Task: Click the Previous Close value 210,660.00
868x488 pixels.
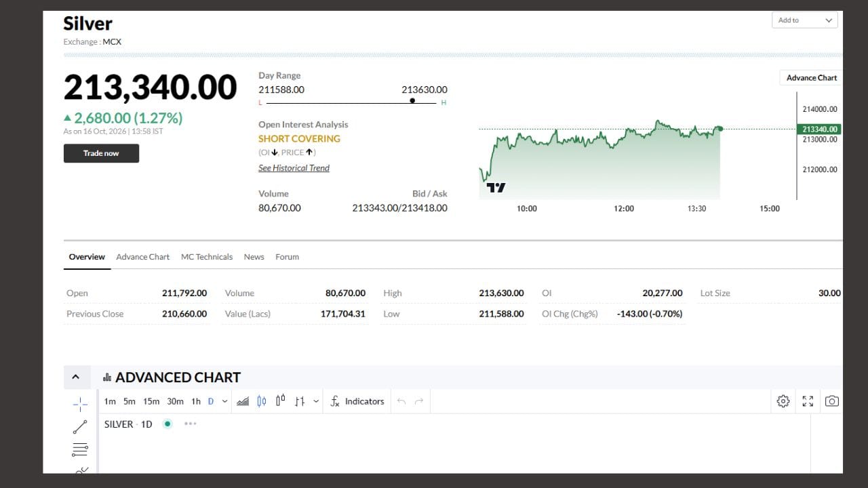Action: tap(184, 314)
